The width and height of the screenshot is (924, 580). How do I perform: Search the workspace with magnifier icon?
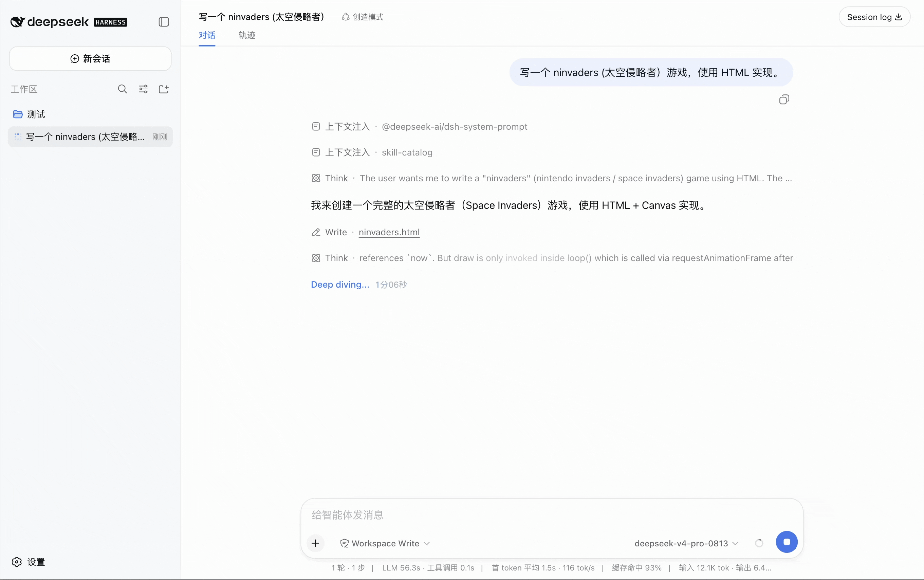tap(122, 89)
